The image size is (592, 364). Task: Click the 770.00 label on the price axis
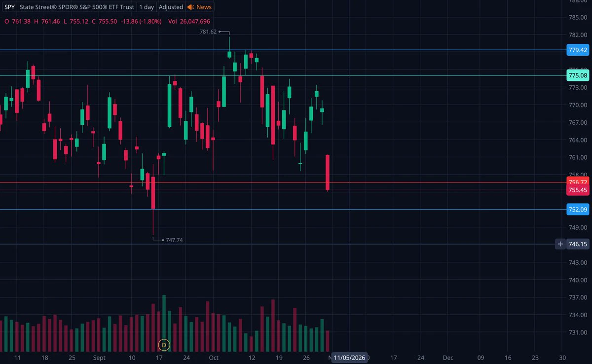(x=577, y=105)
